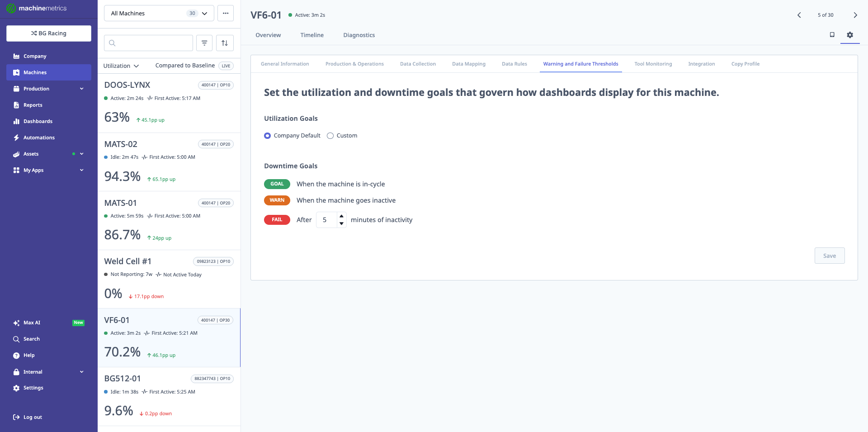Open machine settings gear for VF6-01
Viewport: 868px width, 432px height.
pos(850,35)
